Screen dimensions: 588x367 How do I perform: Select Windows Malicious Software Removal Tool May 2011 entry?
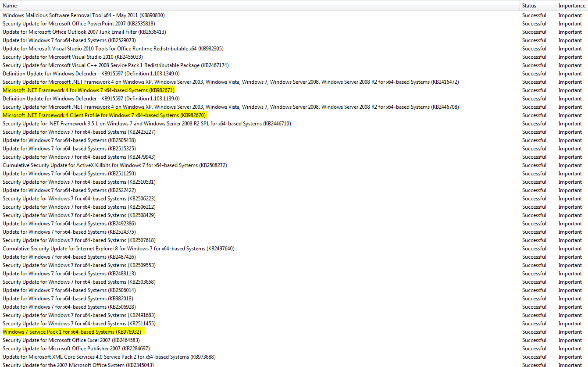[x=83, y=15]
